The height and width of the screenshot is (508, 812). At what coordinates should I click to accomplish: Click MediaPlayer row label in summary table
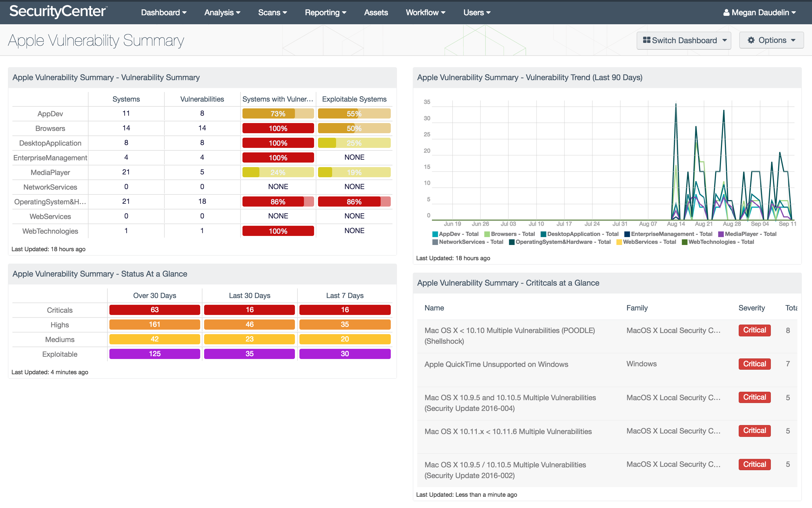50,172
